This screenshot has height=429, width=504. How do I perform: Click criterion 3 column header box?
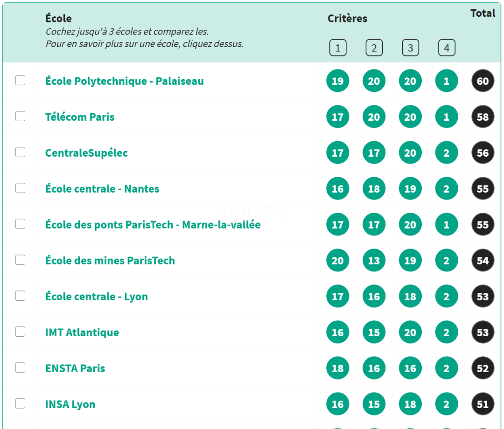tap(410, 48)
